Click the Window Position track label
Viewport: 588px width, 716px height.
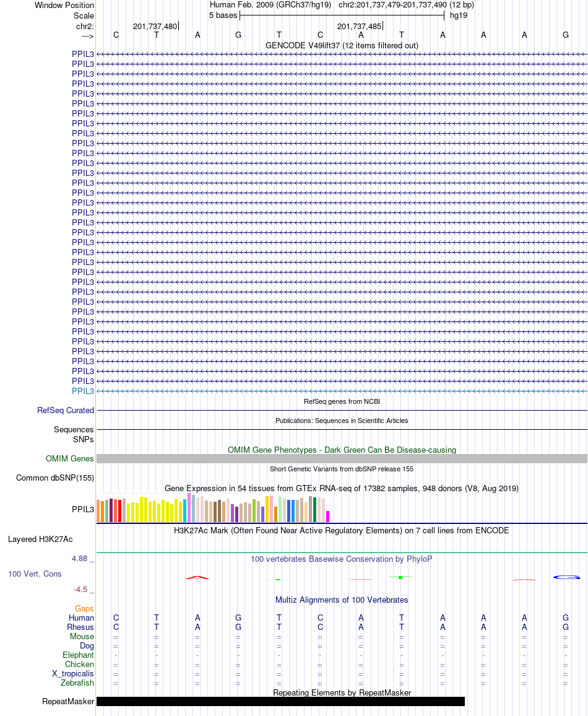pyautogui.click(x=64, y=5)
